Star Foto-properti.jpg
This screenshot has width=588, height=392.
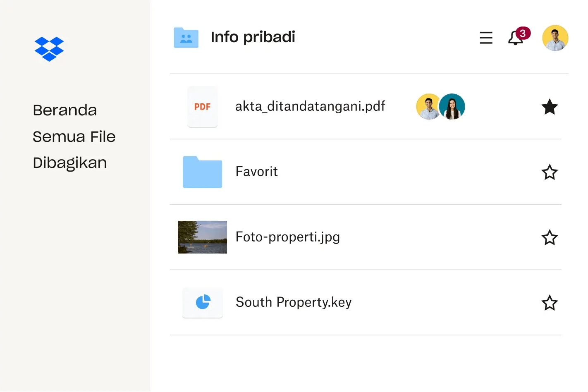point(550,237)
